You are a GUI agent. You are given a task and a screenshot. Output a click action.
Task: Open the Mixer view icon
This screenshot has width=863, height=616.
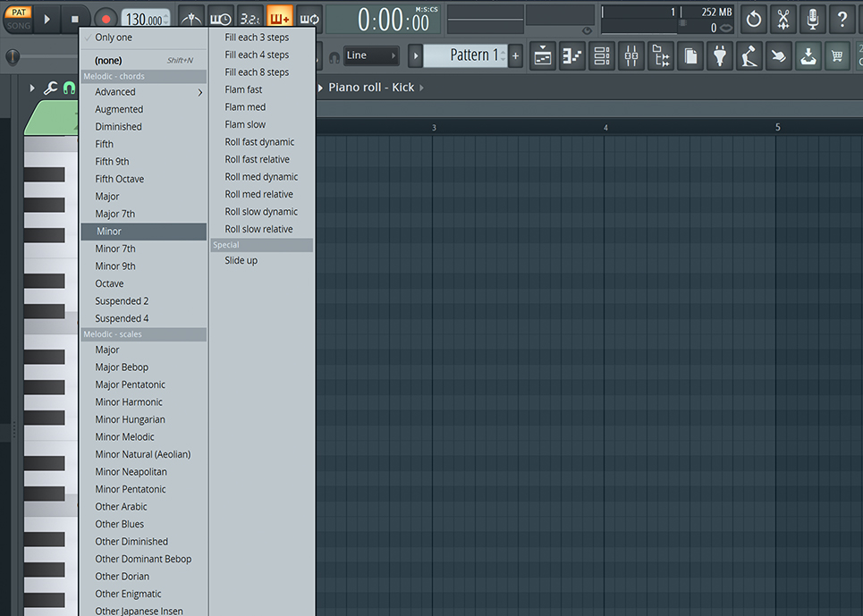(x=631, y=55)
